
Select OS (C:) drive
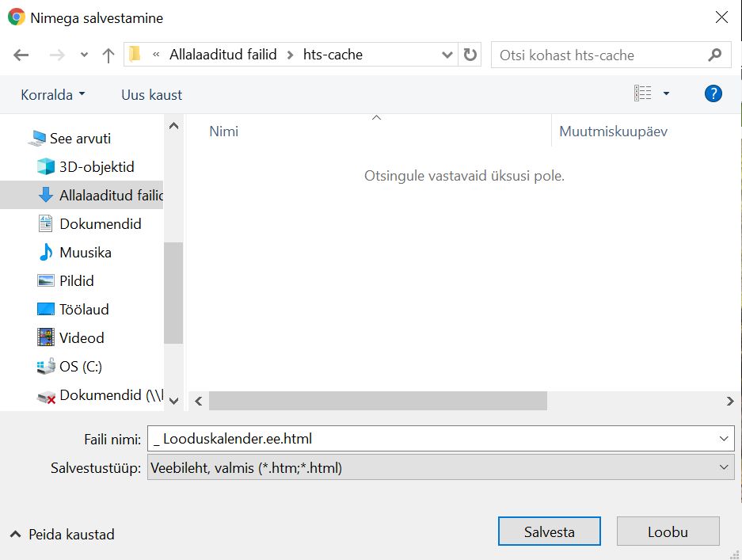point(80,367)
